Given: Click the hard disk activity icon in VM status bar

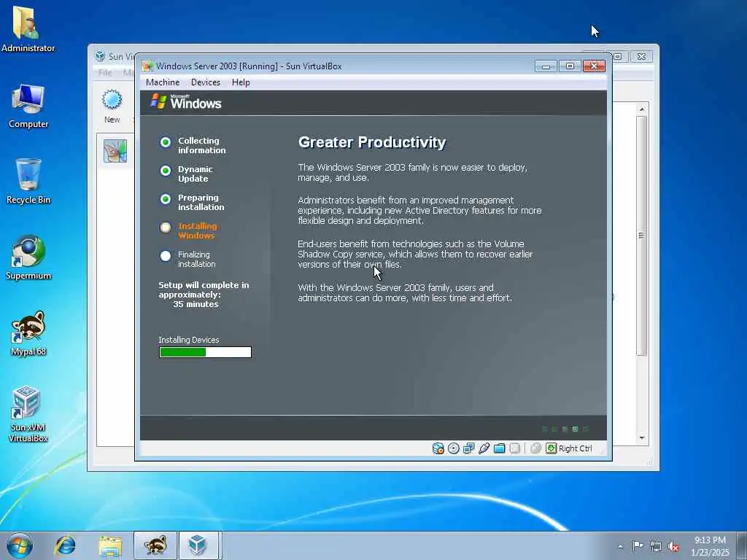Looking at the screenshot, I should (438, 448).
